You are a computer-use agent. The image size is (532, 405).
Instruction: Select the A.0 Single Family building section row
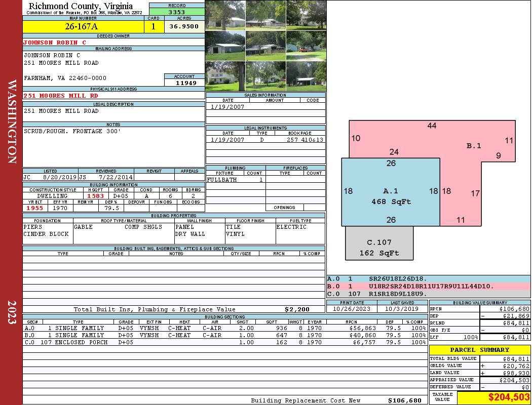coord(225,328)
